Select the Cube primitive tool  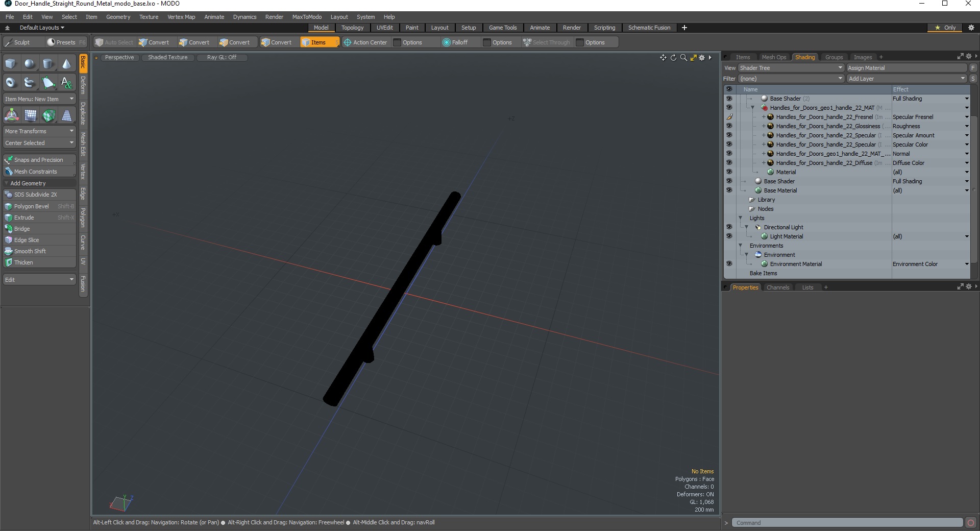click(11, 64)
